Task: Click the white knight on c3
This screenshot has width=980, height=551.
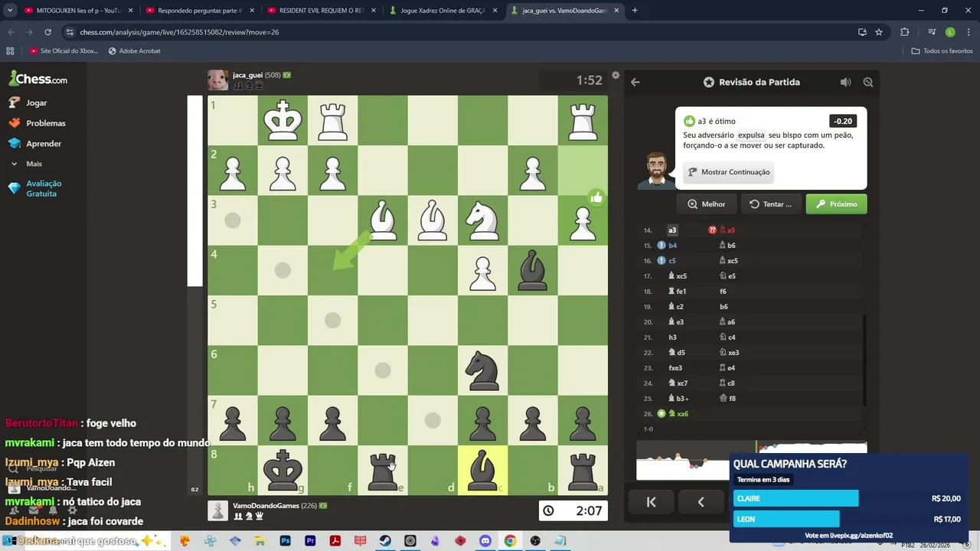Action: [482, 221]
